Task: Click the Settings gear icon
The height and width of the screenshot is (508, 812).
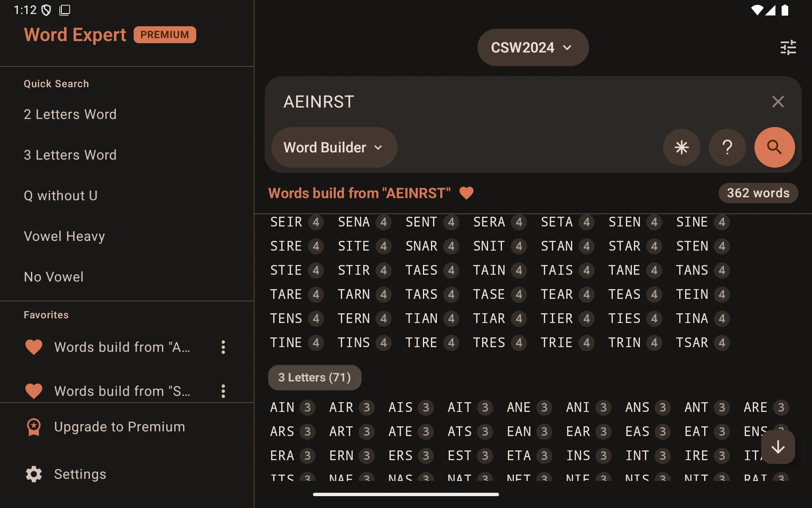Action: [x=34, y=474]
